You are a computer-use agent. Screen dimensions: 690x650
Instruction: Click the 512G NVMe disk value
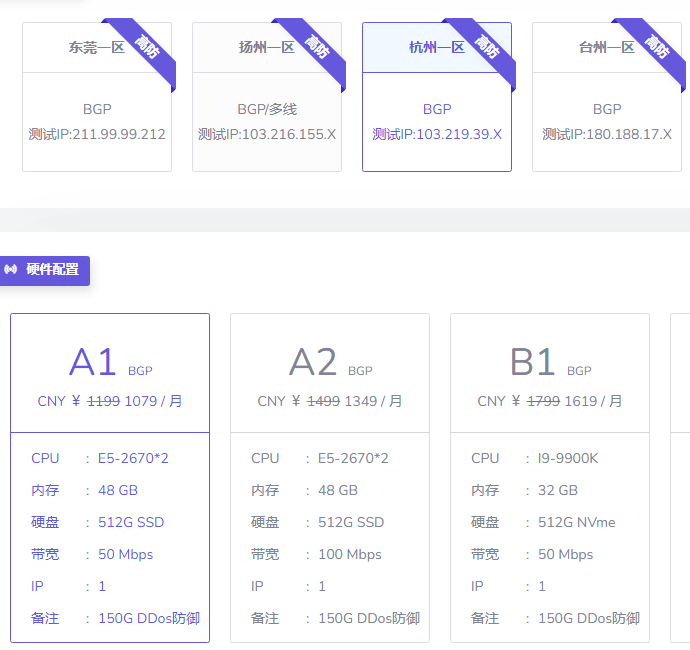tap(577, 522)
